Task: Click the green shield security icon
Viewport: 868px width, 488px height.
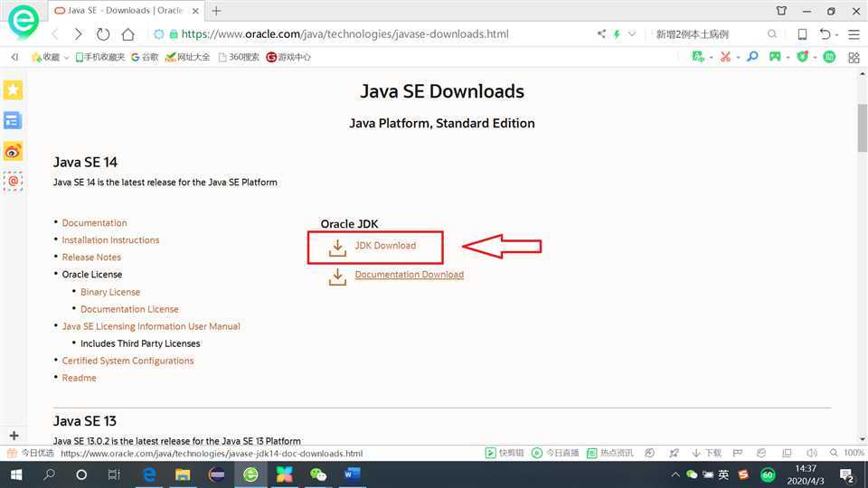Action: (802, 56)
